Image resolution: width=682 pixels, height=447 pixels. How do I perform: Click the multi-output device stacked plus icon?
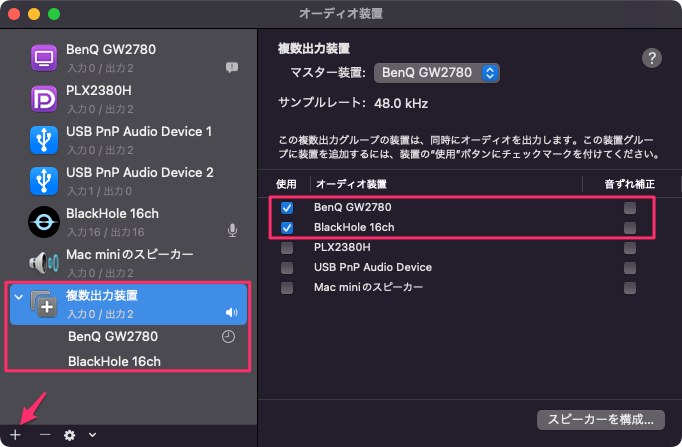(x=44, y=304)
